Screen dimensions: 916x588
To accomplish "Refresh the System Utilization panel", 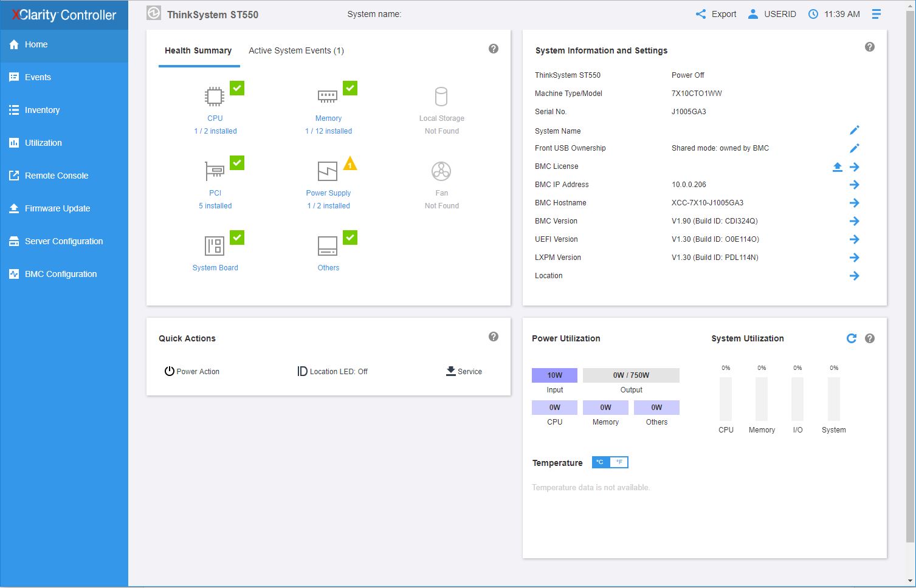I will coord(851,338).
